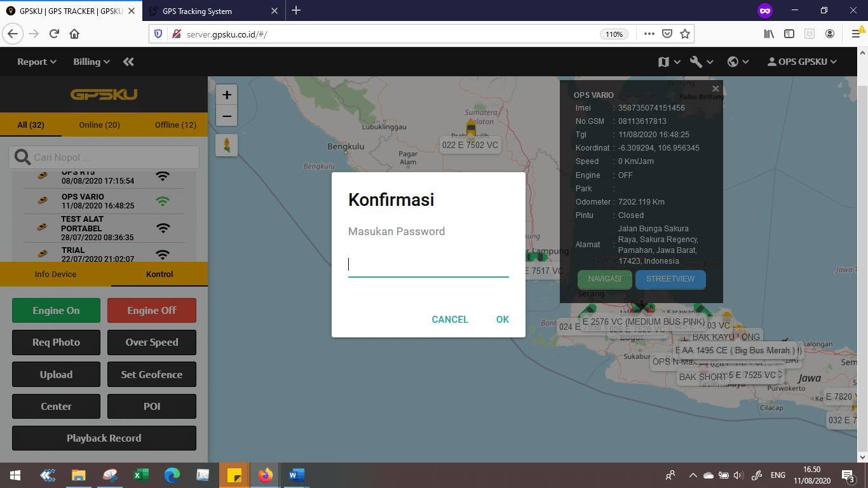The image size is (868, 488).
Task: Click the map zoom in plus button
Action: tap(227, 95)
